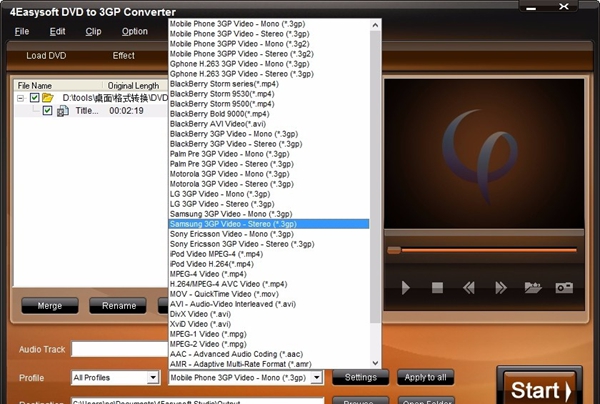600x404 pixels.
Task: Uncheck the Title item checkbox
Action: point(47,111)
